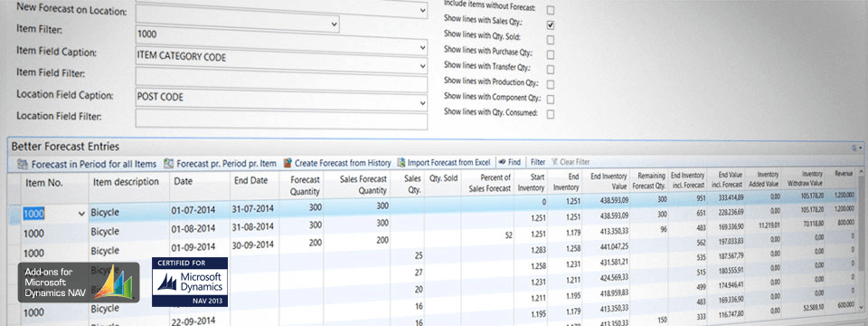868x326 pixels.
Task: Enable Show lines with Qty. Sold
Action: (x=551, y=40)
